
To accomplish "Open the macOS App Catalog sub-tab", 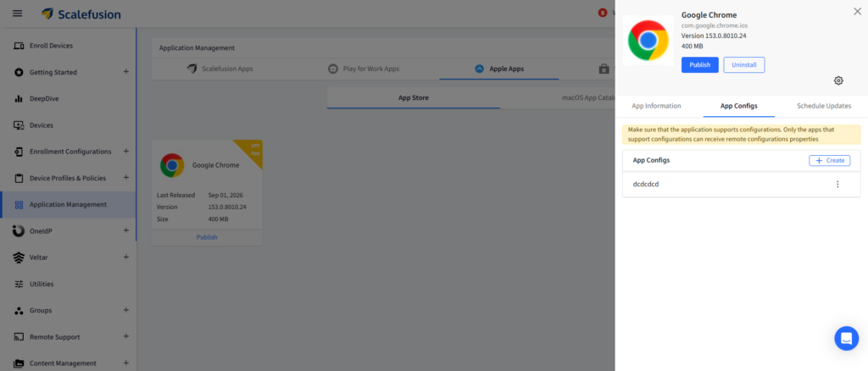I will point(588,98).
